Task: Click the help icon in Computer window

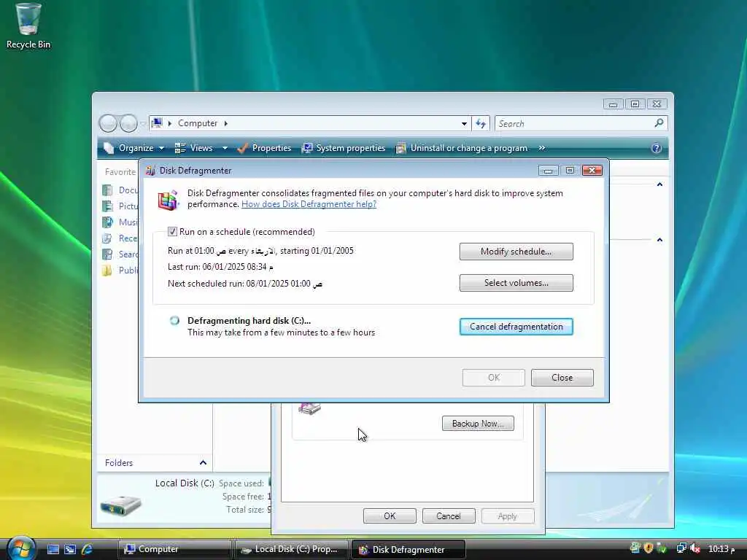Action: 656,148
